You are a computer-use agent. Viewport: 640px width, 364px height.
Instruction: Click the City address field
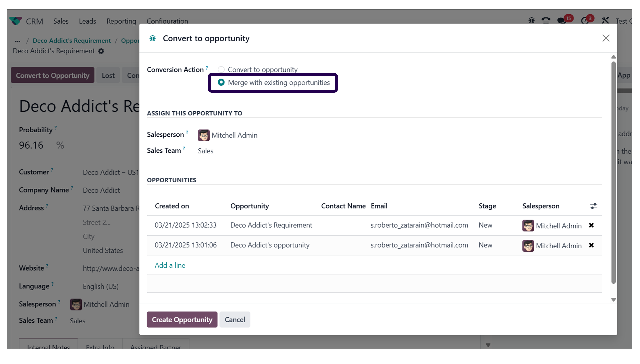tap(88, 237)
